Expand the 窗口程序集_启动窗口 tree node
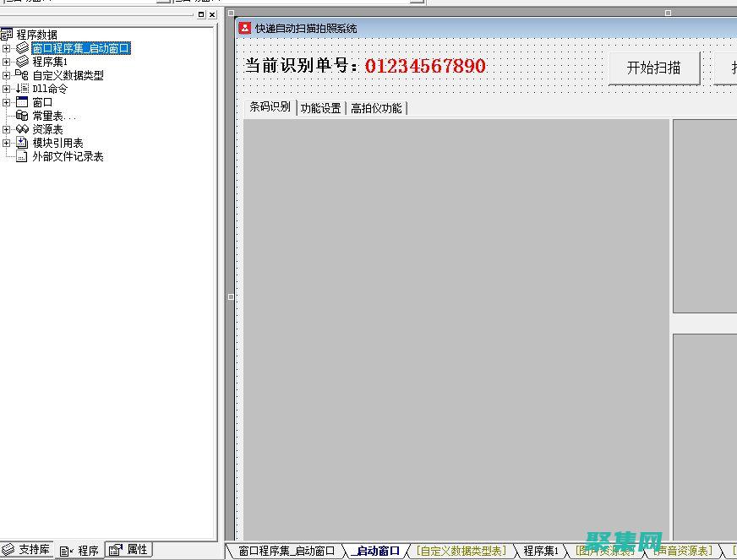Screen dimensions: 737x560 7,48
